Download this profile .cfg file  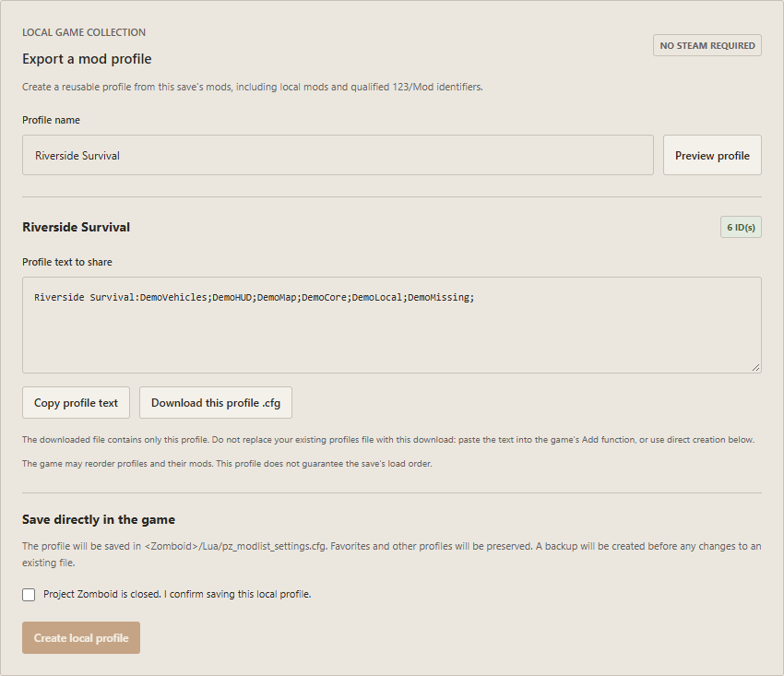(216, 402)
